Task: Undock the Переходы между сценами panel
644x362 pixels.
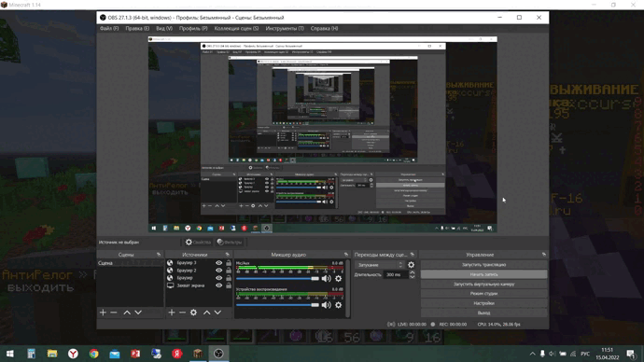Action: pyautogui.click(x=413, y=255)
